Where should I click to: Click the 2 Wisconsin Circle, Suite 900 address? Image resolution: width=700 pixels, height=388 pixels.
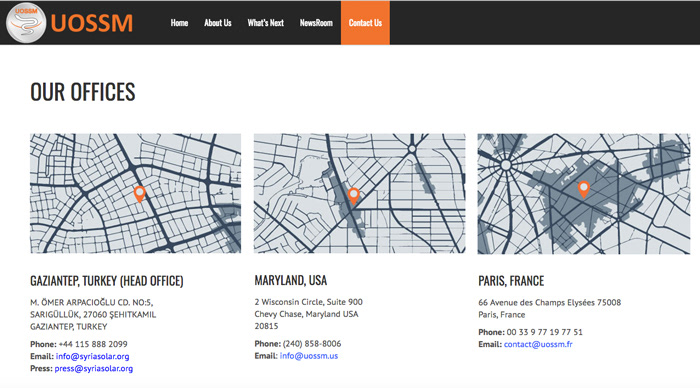click(x=308, y=302)
